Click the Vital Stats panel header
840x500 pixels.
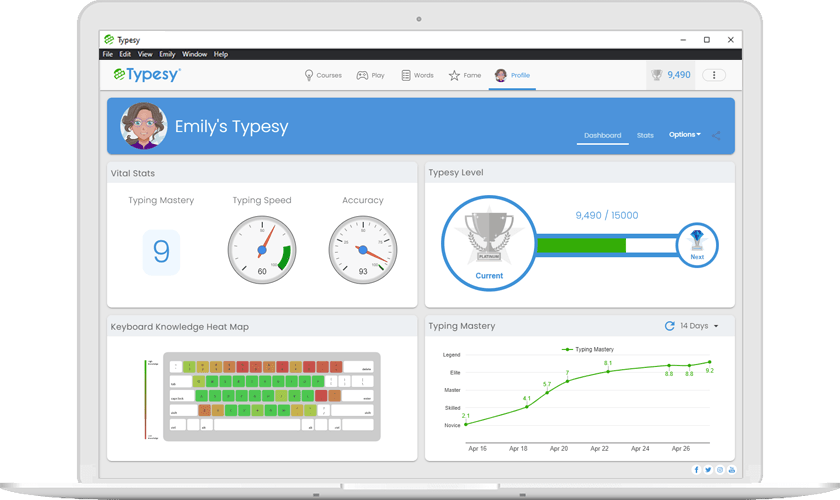point(262,173)
